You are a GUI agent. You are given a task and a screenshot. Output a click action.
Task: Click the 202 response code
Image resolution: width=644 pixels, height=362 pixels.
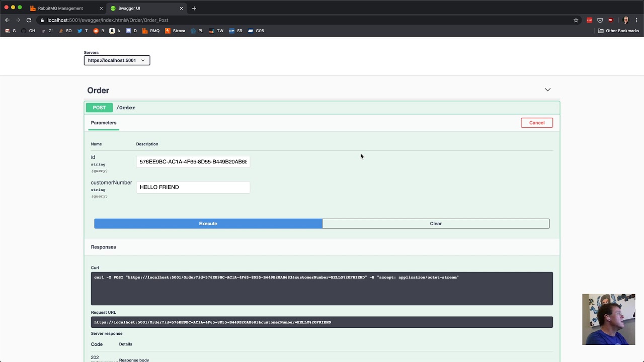[95, 357]
